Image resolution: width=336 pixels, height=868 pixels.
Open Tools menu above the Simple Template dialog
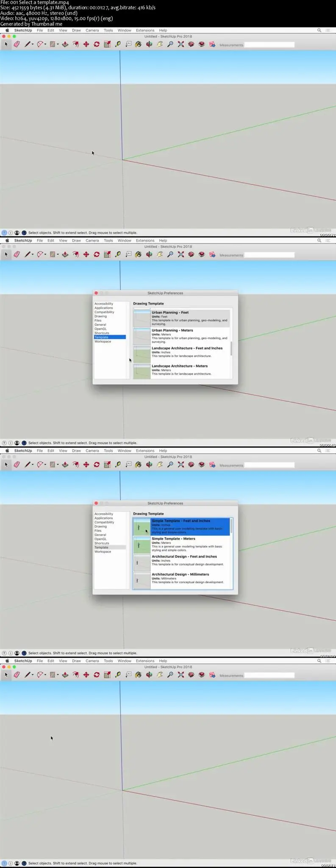108,451
